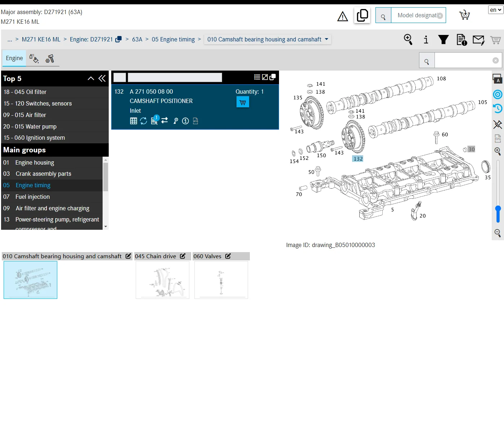The width and height of the screenshot is (504, 439).
Task: Click the edit icon next to '060 Valves'
Action: click(x=228, y=256)
